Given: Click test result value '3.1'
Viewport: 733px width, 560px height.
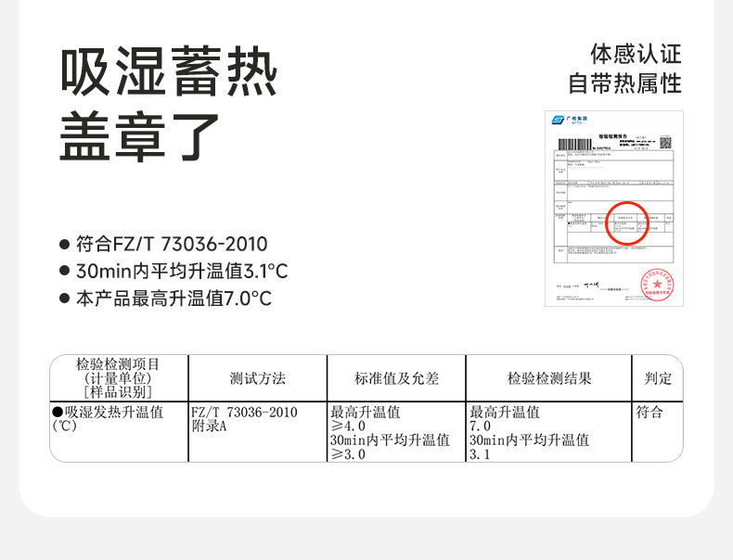Looking at the screenshot, I should coord(480,453).
